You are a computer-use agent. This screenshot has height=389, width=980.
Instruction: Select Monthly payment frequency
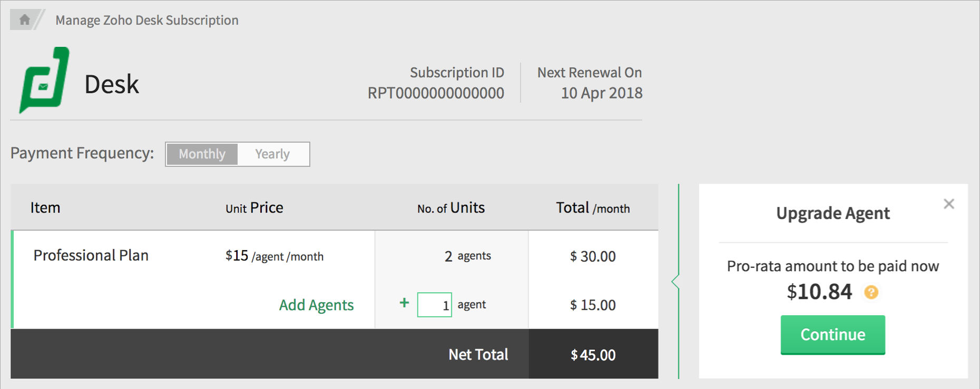(x=202, y=154)
